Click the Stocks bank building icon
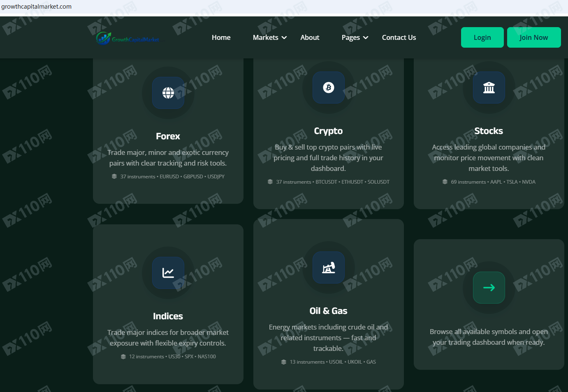 point(489,88)
